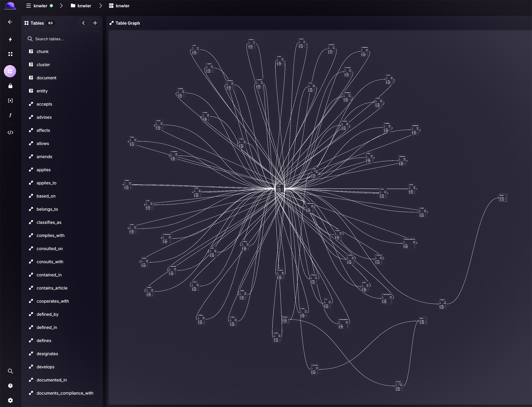This screenshot has height=407, width=532.
Task: Open the lightning bolt query icon
Action: coord(10,39)
